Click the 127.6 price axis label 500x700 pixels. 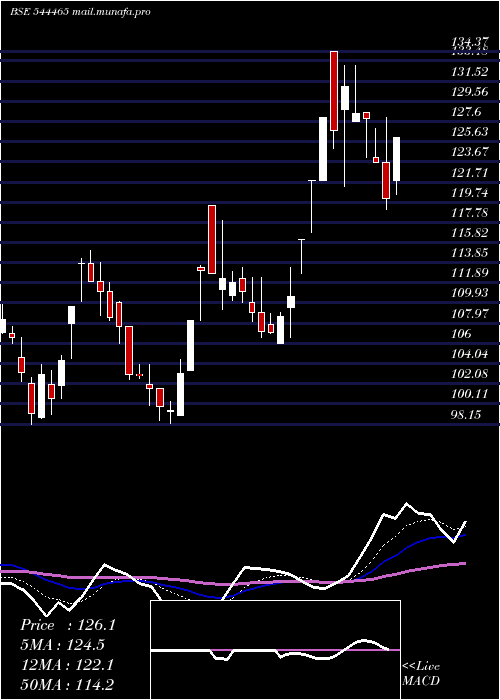coord(467,112)
